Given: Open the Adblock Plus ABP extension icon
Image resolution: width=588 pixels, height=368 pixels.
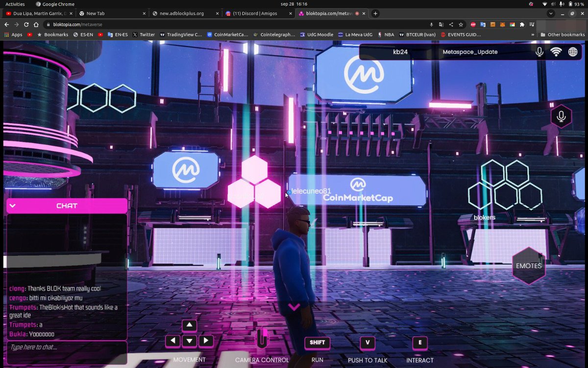Looking at the screenshot, I should coord(473,24).
